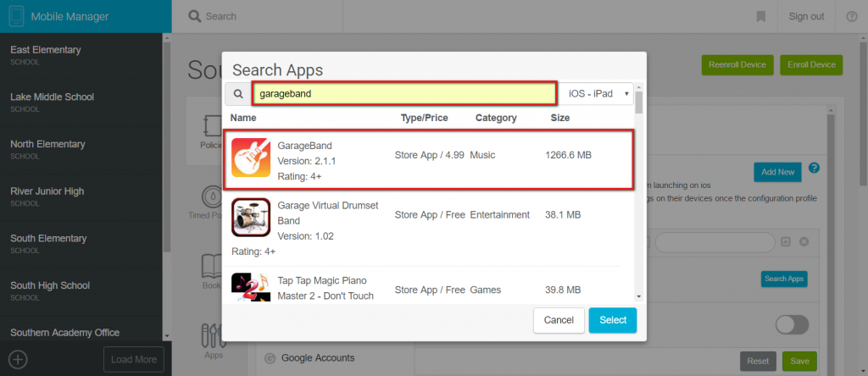This screenshot has height=376, width=868.
Task: Click the magnifier beside garageband search field
Action: coord(238,94)
